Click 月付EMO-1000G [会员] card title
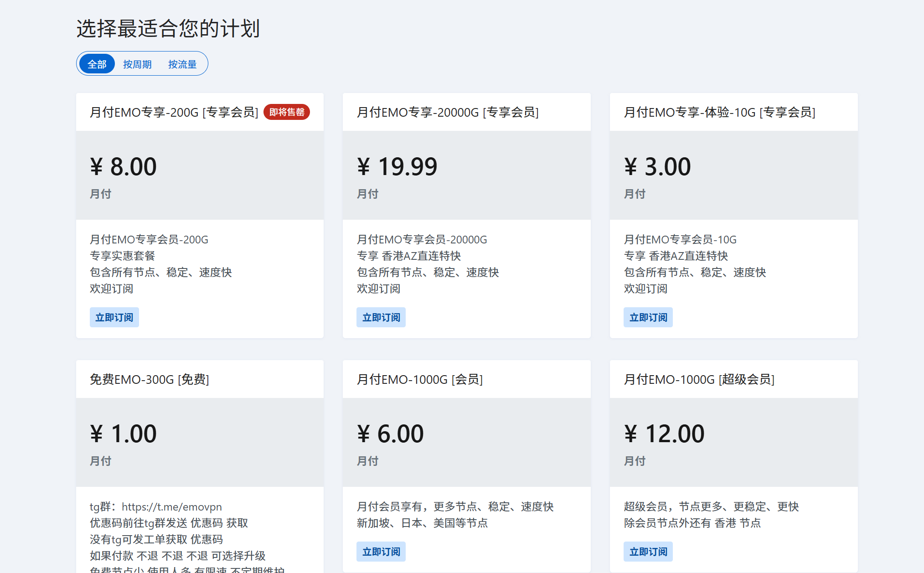Screen dimensions: 924x573 pos(419,379)
